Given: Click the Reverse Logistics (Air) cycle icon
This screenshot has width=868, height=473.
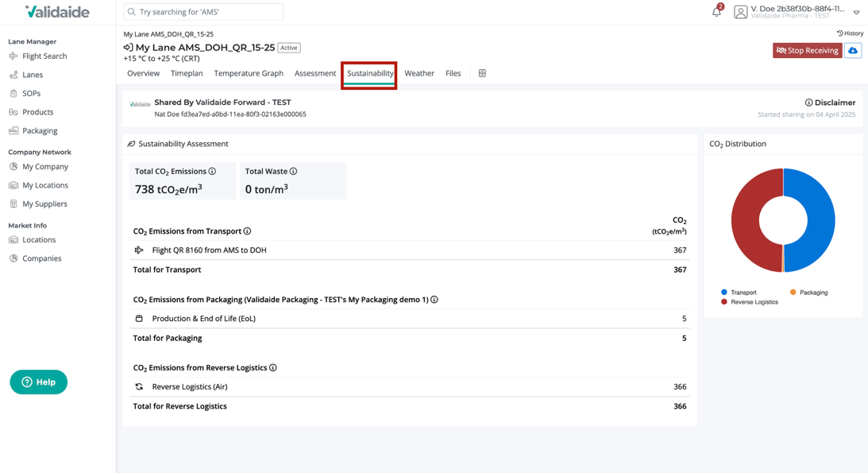Looking at the screenshot, I should point(139,386).
